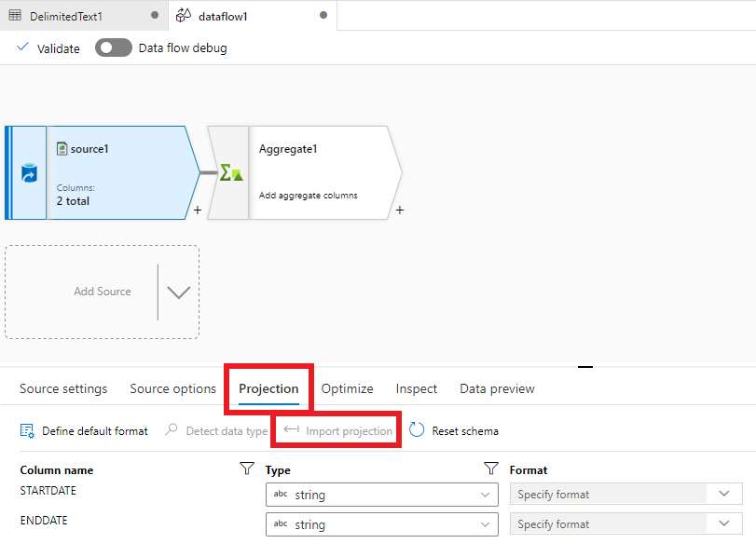Click the 'Add aggregate columns' text

click(x=309, y=196)
